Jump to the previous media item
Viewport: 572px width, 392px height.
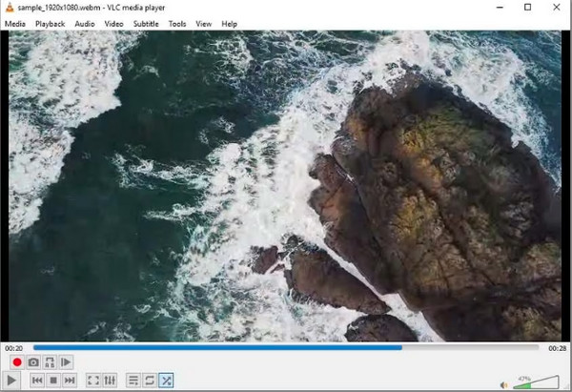click(x=37, y=381)
